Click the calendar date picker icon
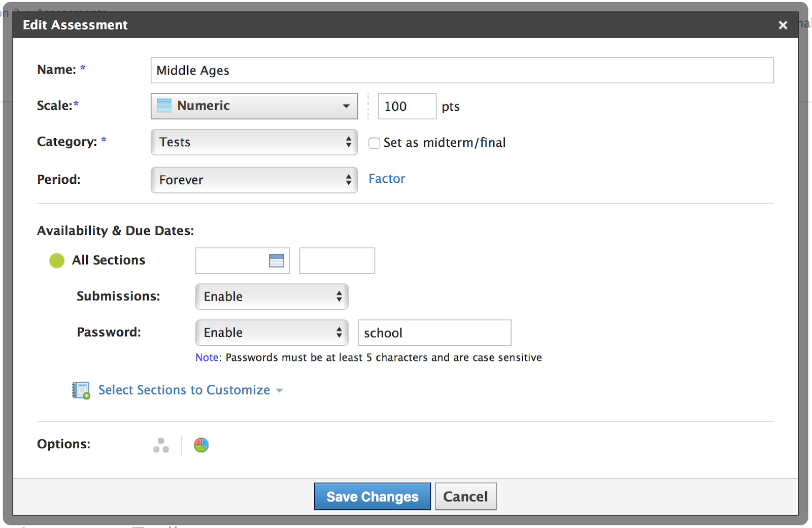812x528 pixels. 276,261
